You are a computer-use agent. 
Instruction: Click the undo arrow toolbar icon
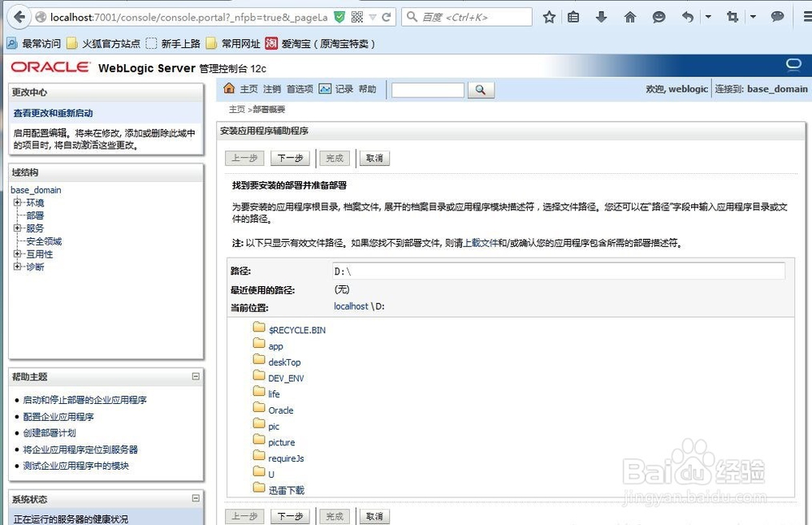click(x=687, y=17)
